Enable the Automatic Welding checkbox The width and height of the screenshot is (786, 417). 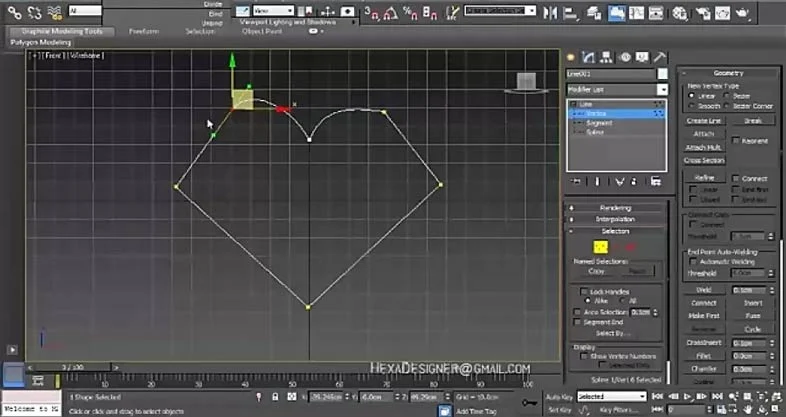[694, 262]
